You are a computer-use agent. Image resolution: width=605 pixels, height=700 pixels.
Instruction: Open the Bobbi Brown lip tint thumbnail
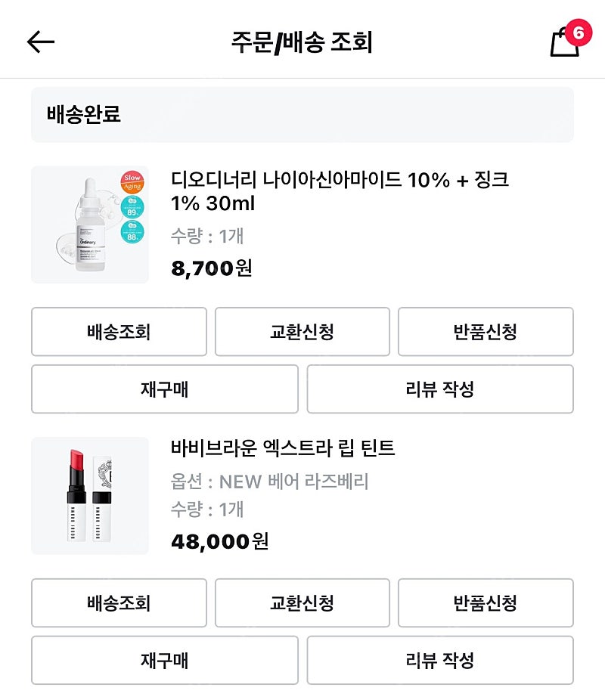(90, 496)
